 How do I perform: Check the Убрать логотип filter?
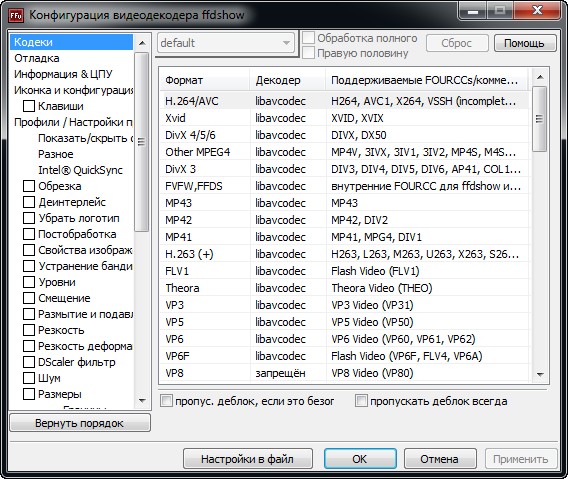tap(29, 218)
